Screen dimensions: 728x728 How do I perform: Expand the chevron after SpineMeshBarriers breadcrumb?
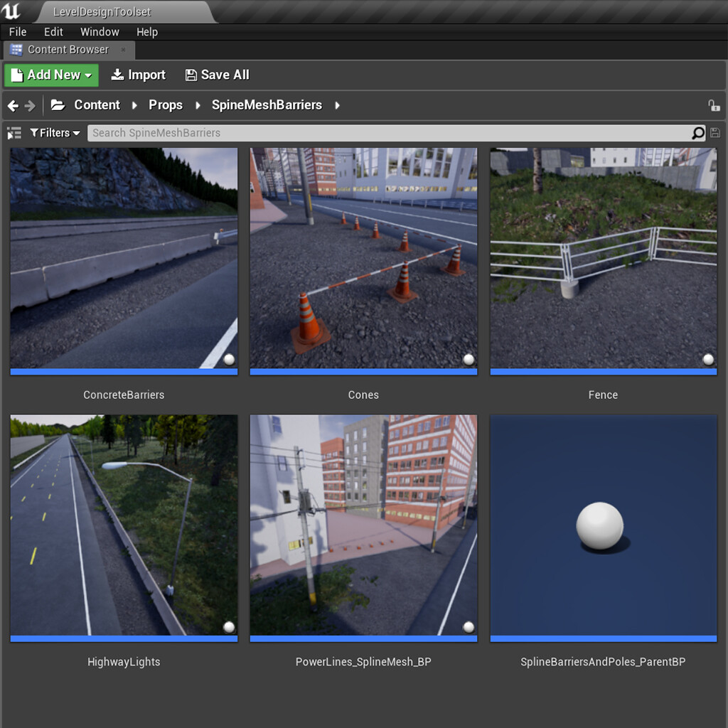pos(336,105)
